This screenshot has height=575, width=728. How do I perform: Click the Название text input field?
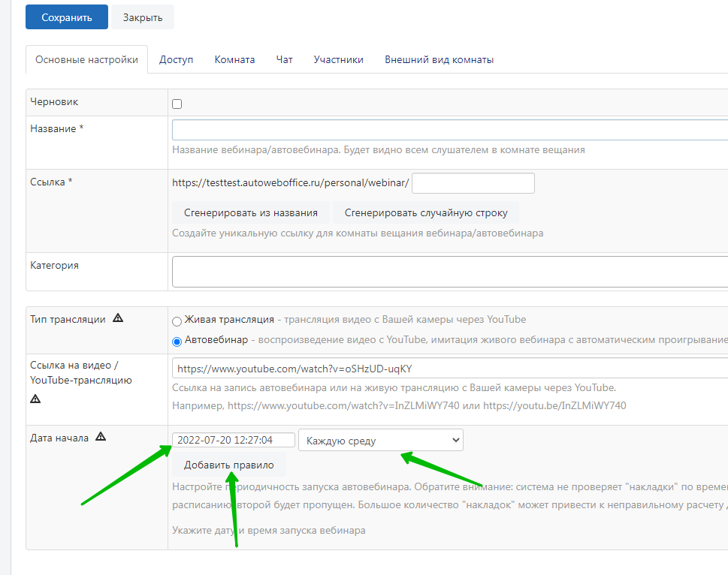click(449, 130)
